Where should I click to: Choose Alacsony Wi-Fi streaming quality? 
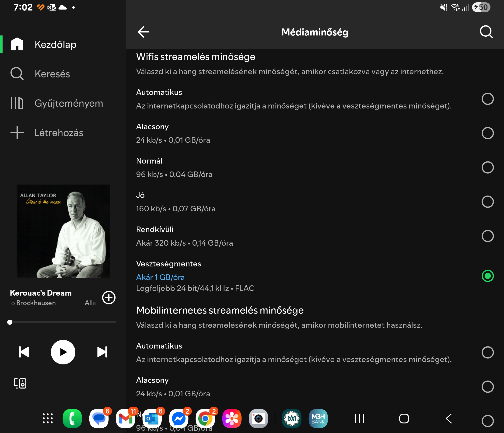(487, 133)
